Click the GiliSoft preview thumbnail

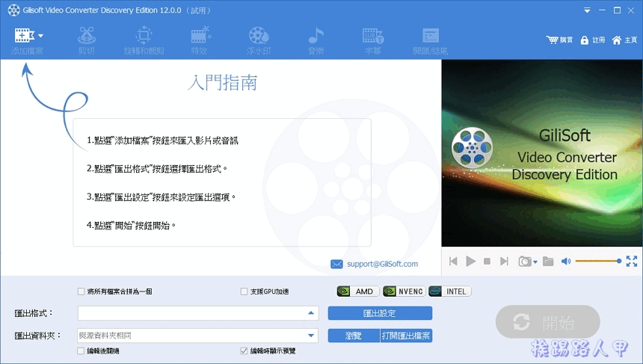point(542,153)
